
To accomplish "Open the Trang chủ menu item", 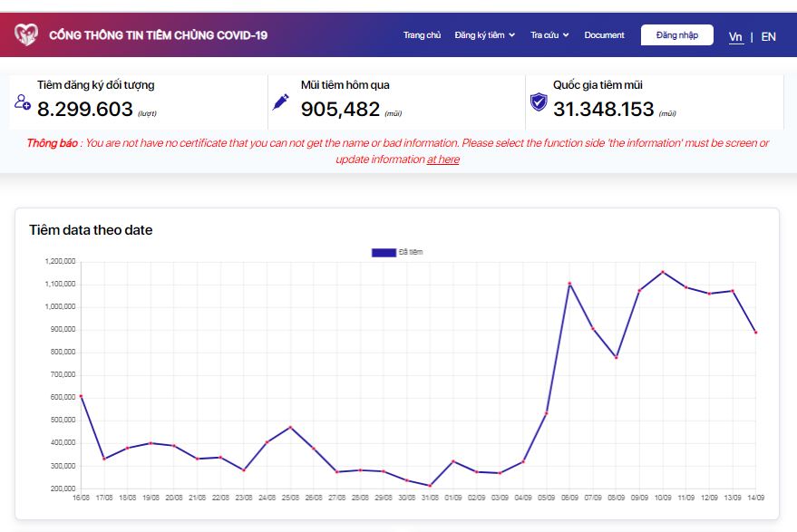I will 422,35.
